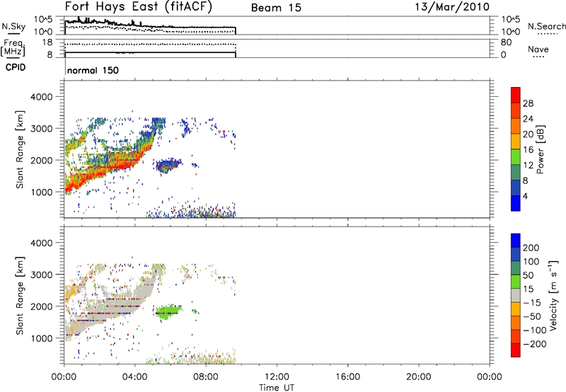Image resolution: width=566 pixels, height=392 pixels.
Task: Click the blue bottom of the power color bar
Action: [x=516, y=204]
